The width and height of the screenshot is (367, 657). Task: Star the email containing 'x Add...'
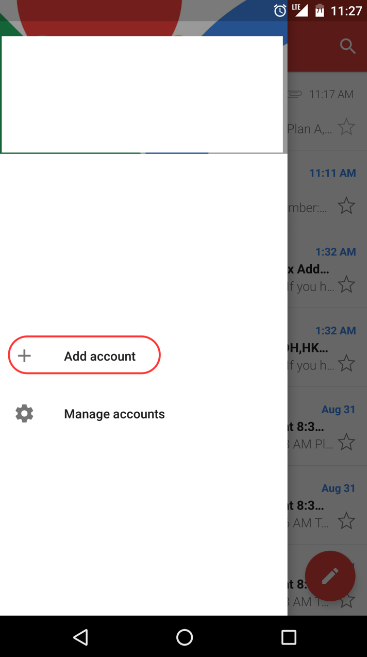[346, 285]
